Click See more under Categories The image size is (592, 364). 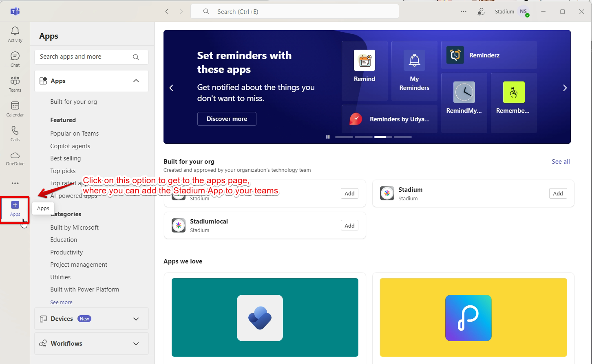click(x=61, y=303)
